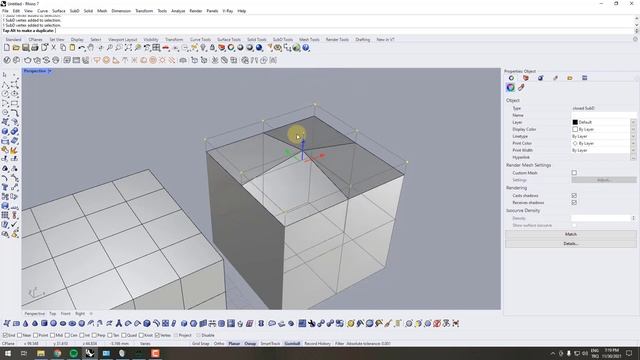Click the Help question mark icon

306,48
